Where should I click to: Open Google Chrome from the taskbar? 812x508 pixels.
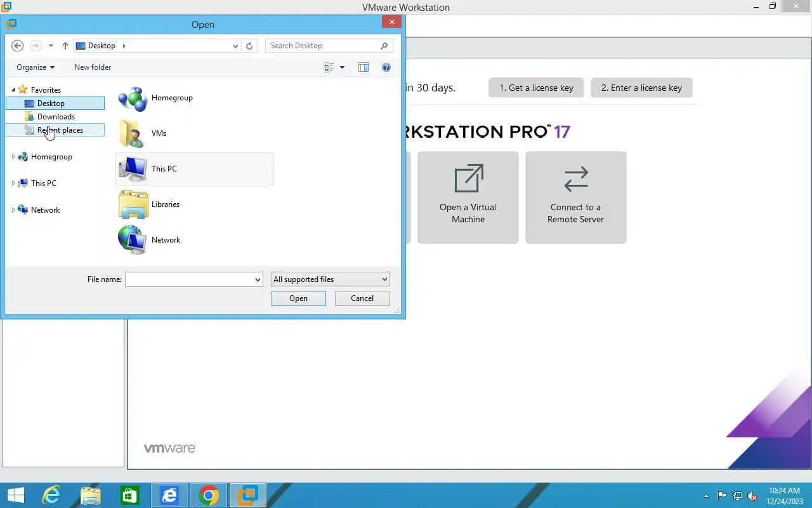click(209, 495)
